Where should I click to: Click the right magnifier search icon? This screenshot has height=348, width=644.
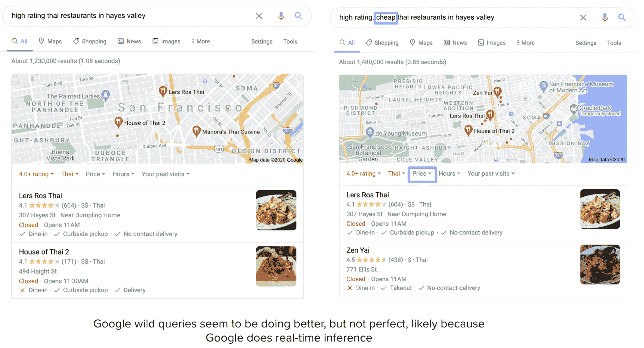point(622,17)
